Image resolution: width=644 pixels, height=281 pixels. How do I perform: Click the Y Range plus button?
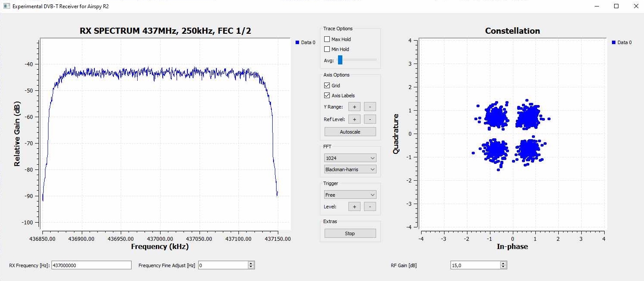coord(354,107)
